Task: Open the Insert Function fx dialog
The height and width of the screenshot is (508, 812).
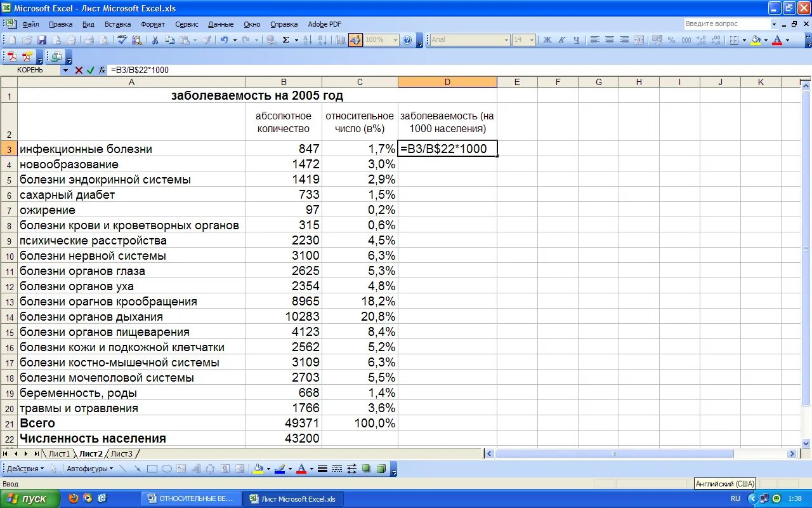Action: coord(102,70)
